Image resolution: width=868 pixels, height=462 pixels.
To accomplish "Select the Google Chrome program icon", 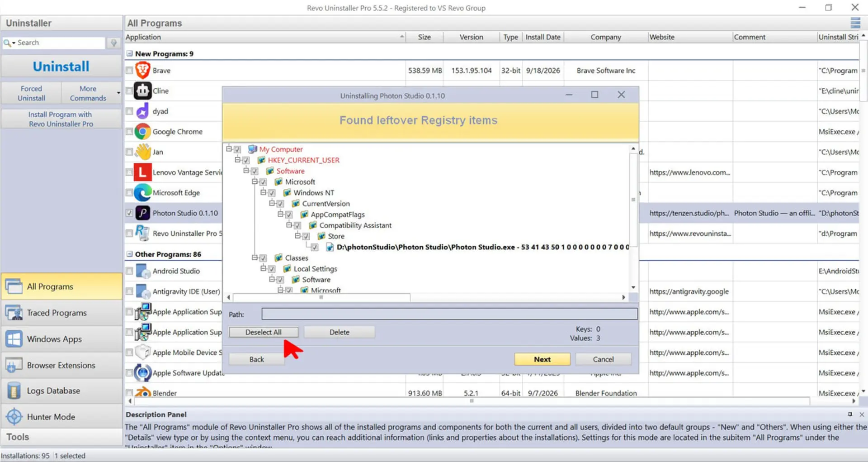I will [142, 132].
